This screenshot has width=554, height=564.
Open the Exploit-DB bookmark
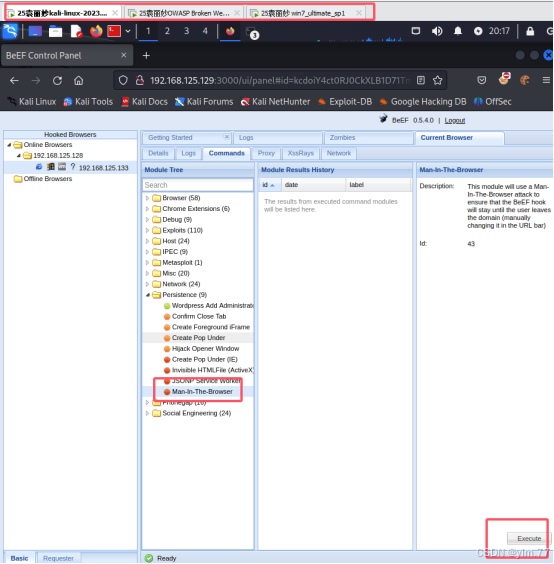345,102
